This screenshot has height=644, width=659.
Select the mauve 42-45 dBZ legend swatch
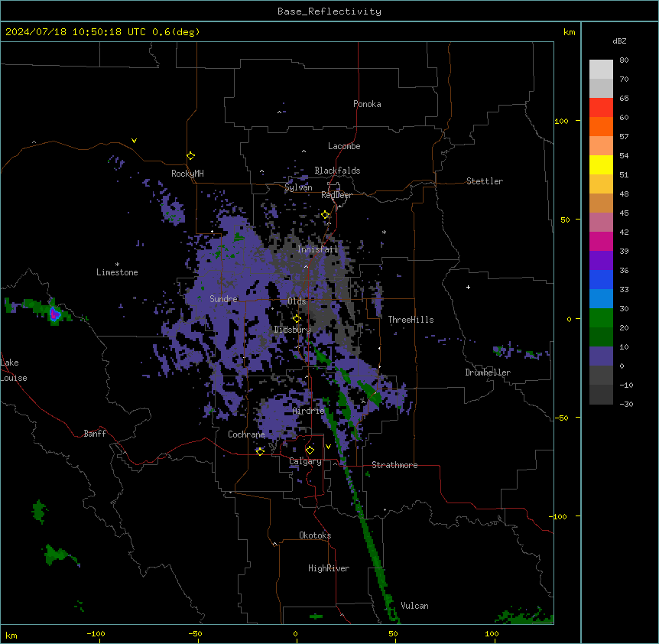pyautogui.click(x=601, y=223)
